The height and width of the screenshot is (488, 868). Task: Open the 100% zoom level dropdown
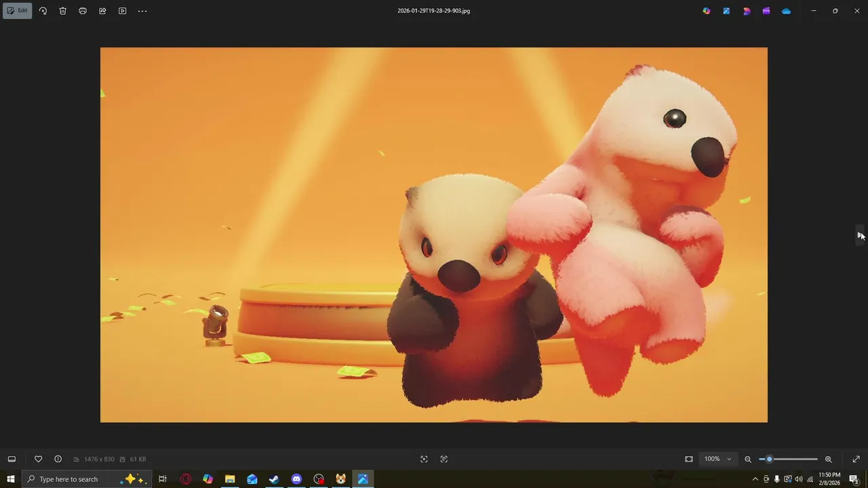(718, 459)
